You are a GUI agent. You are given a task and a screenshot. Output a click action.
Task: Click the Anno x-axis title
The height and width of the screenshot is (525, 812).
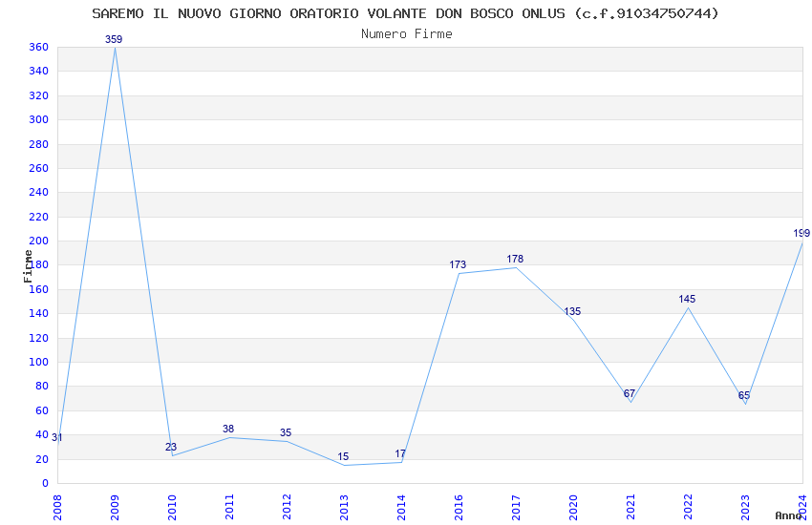(x=788, y=515)
